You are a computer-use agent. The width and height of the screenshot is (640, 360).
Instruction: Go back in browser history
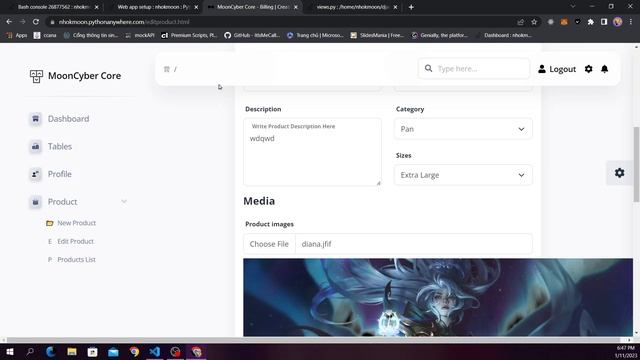[x=9, y=22]
